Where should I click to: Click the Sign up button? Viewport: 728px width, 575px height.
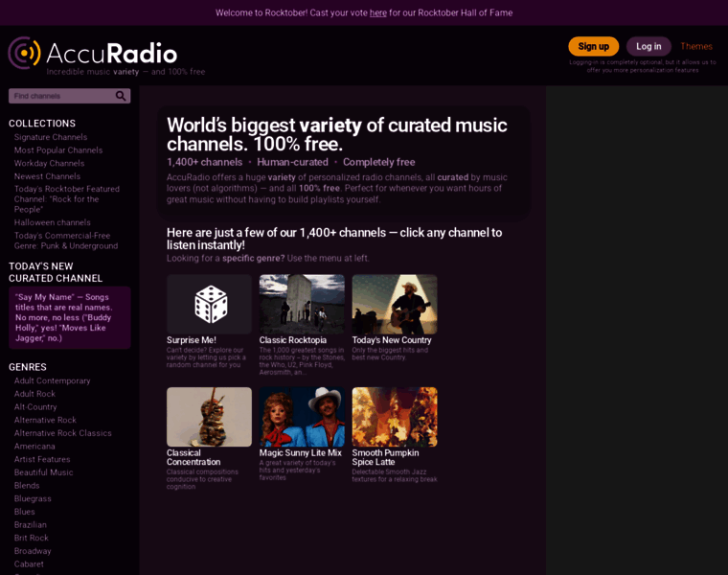[x=593, y=46]
